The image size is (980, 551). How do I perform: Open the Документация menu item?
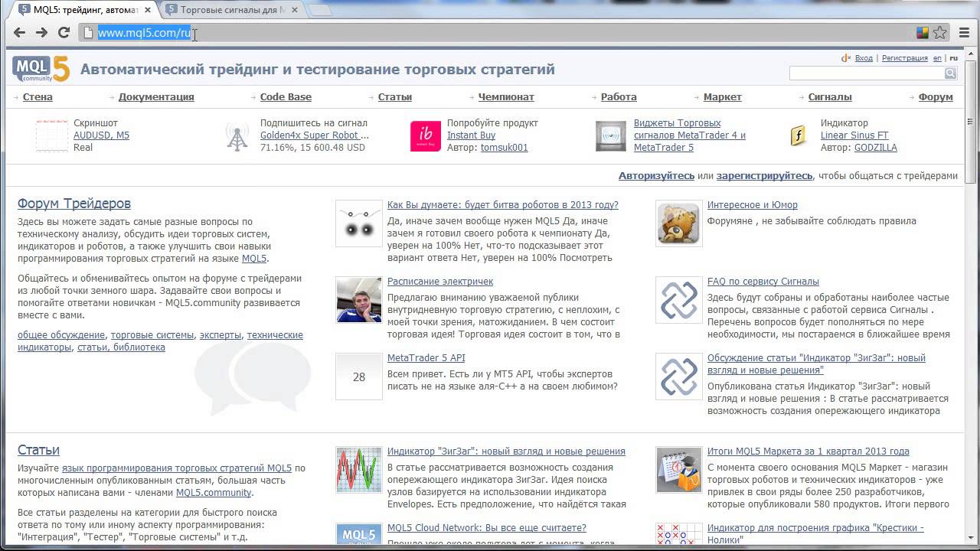(x=156, y=97)
